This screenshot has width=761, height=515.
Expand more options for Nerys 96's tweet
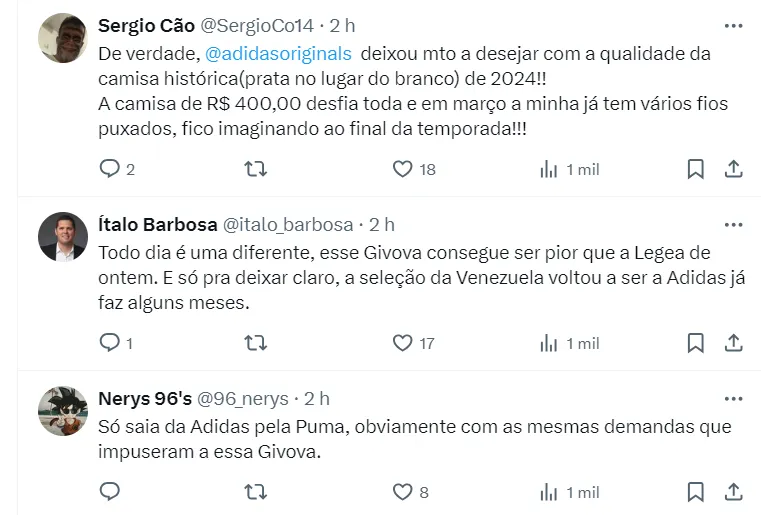(x=733, y=398)
